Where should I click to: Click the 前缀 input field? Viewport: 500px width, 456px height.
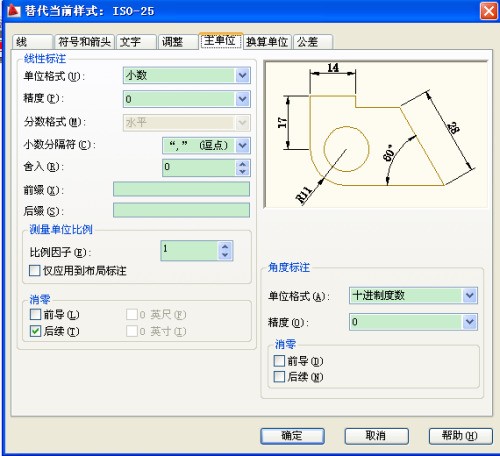[x=181, y=189]
